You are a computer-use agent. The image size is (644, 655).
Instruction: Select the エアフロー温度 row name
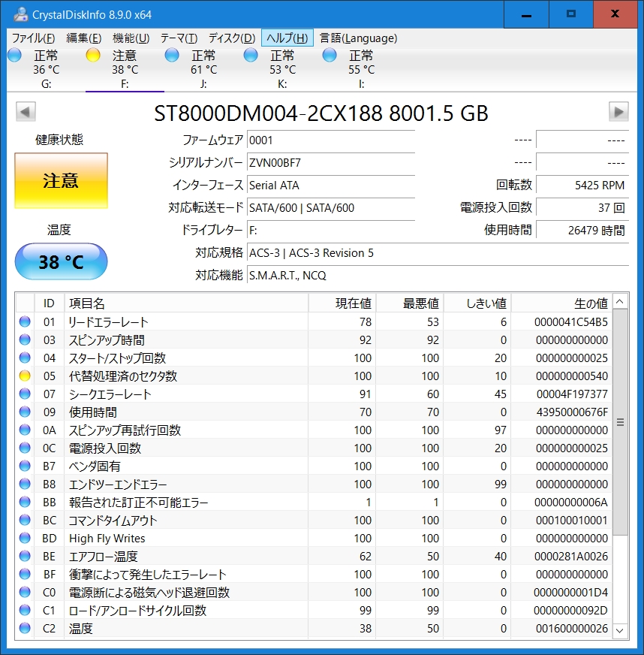tap(103, 557)
